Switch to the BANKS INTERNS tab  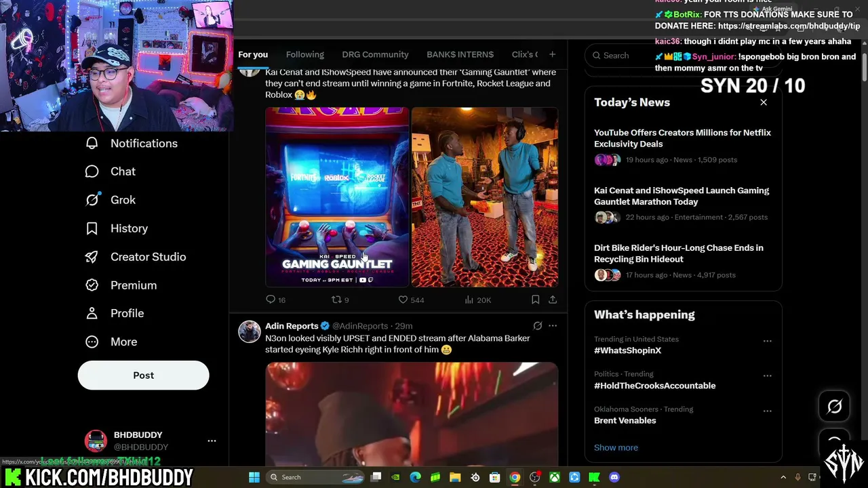pyautogui.click(x=460, y=54)
